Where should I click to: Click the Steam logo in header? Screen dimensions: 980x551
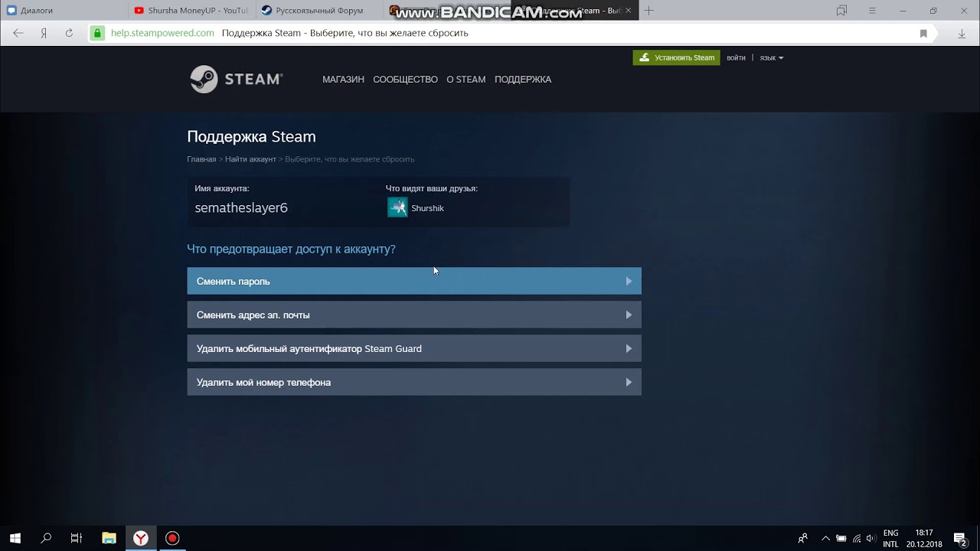[237, 80]
